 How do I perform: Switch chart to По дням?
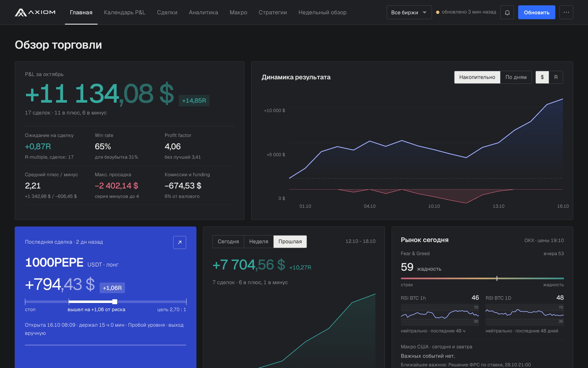(516, 77)
